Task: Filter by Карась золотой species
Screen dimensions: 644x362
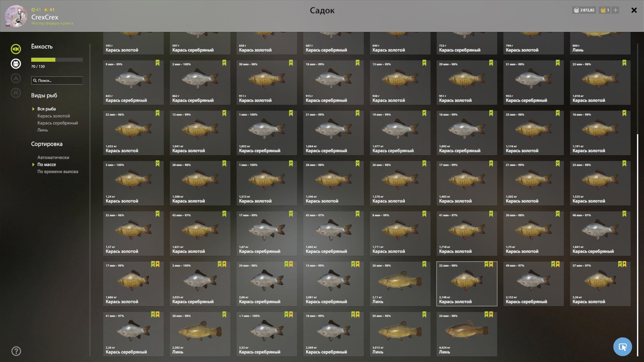Action: click(54, 116)
